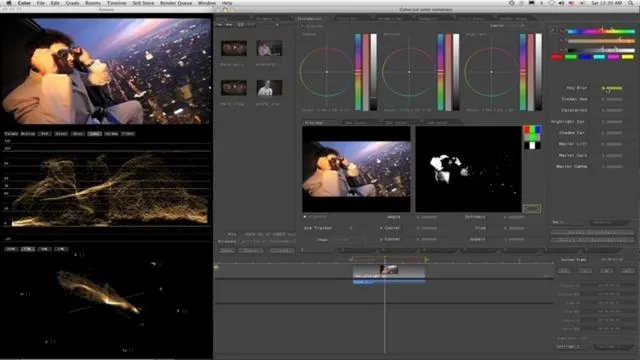Select the cyan color swatch
This screenshot has height=360, width=640.
[599, 57]
